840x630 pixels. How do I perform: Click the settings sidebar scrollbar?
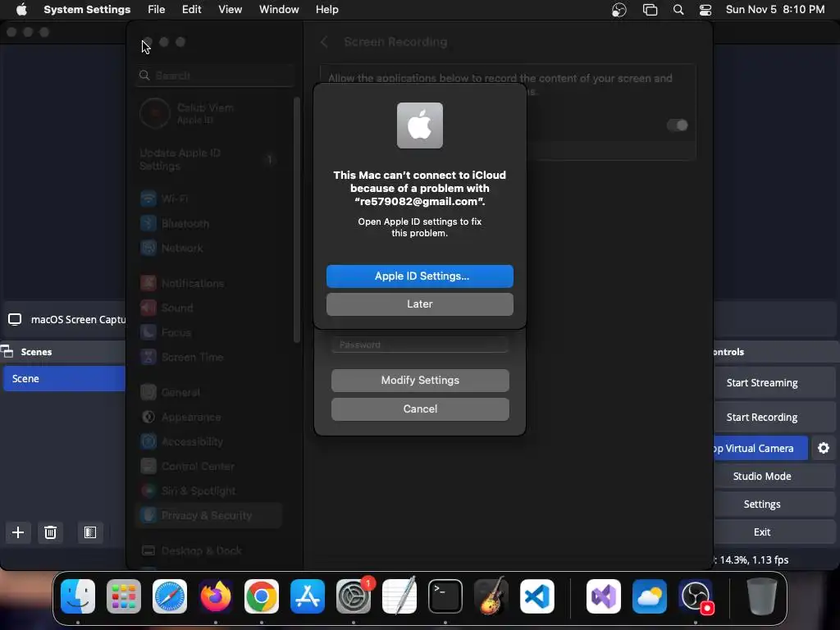(297, 220)
